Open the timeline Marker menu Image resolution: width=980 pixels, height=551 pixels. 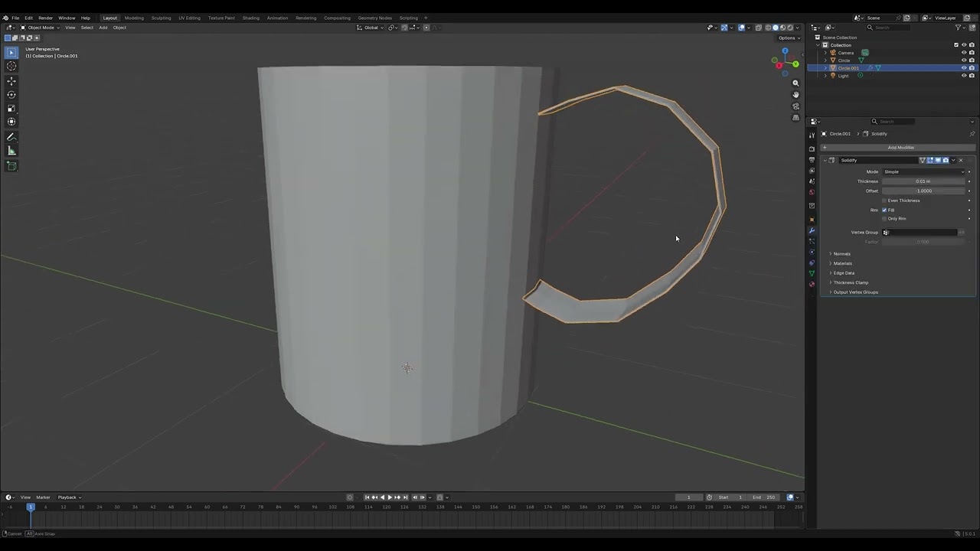tap(43, 497)
